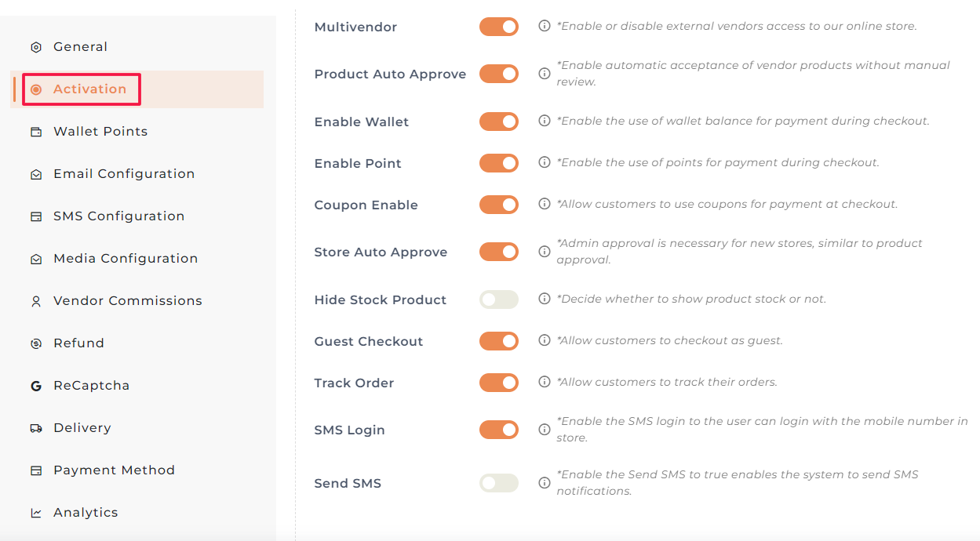Image resolution: width=980 pixels, height=541 pixels.
Task: Disable the Multivendor toggle
Action: [499, 27]
